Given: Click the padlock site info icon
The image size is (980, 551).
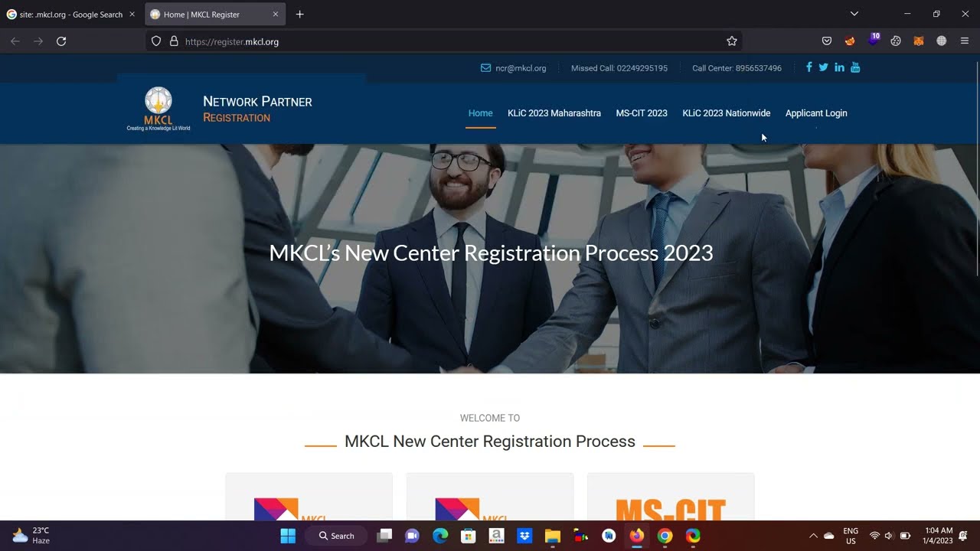Looking at the screenshot, I should coord(174,41).
